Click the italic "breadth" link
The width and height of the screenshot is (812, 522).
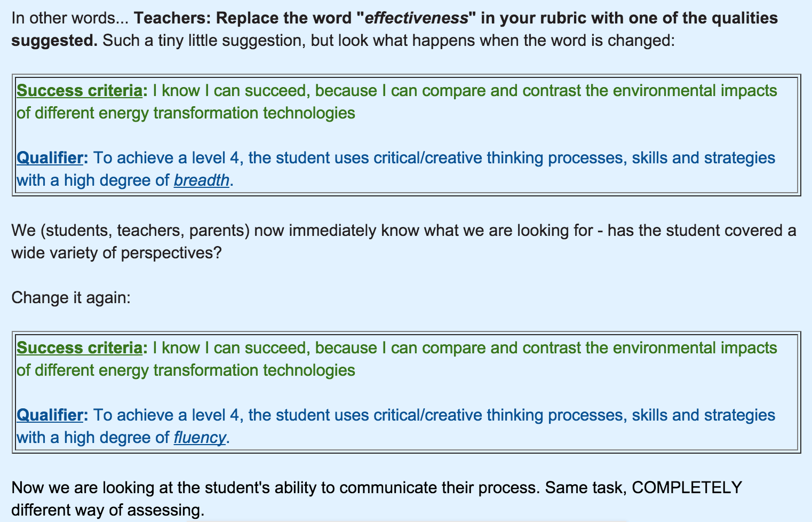(x=202, y=180)
